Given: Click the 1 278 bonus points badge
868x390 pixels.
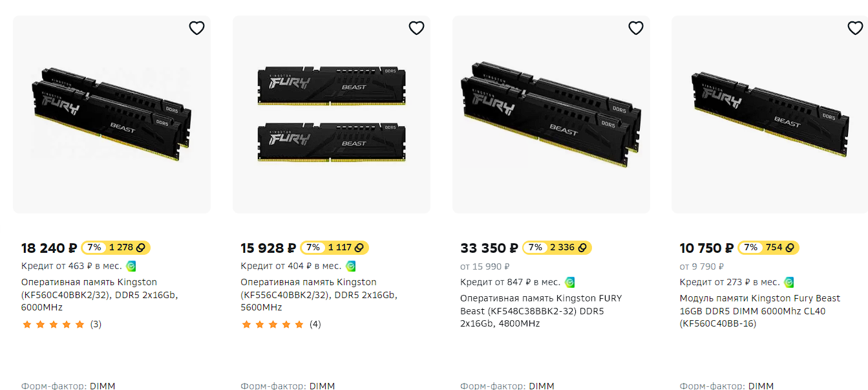Looking at the screenshot, I should [x=116, y=248].
